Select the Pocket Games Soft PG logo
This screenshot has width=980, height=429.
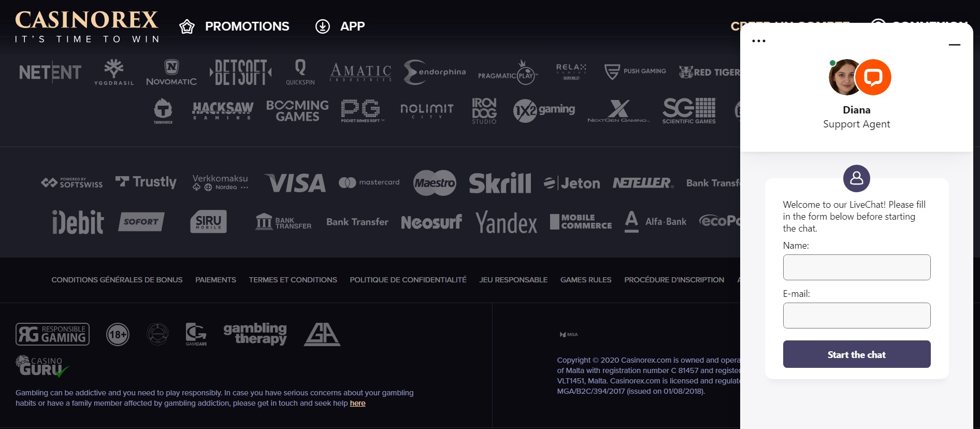pos(362,111)
